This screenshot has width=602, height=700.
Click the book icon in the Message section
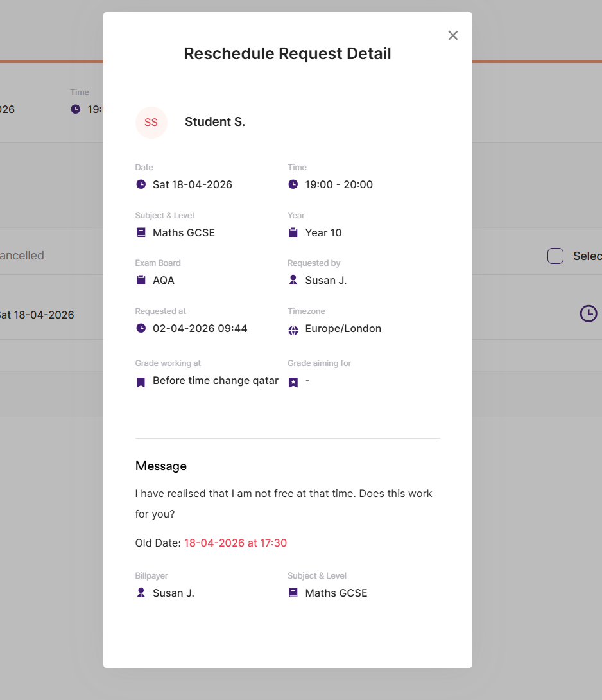click(293, 593)
